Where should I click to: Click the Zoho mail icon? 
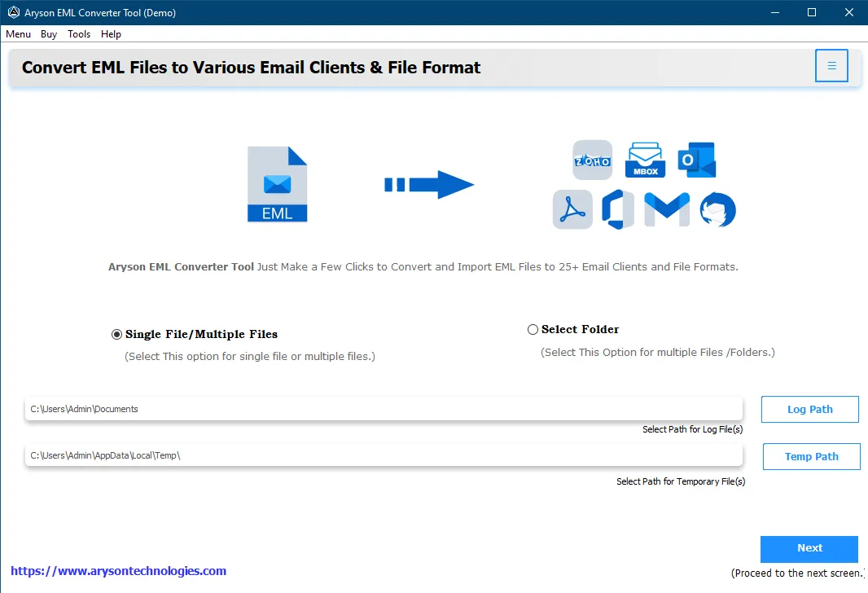pyautogui.click(x=592, y=160)
